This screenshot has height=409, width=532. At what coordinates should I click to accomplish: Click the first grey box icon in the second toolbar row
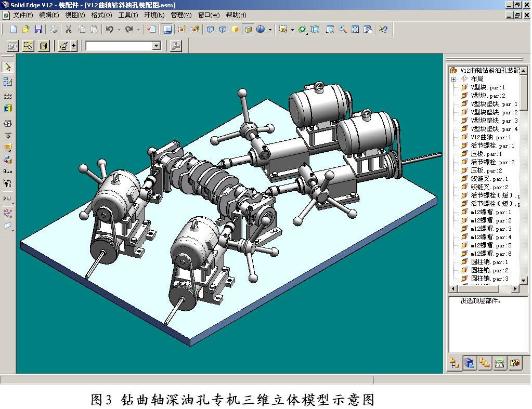(x=12, y=46)
